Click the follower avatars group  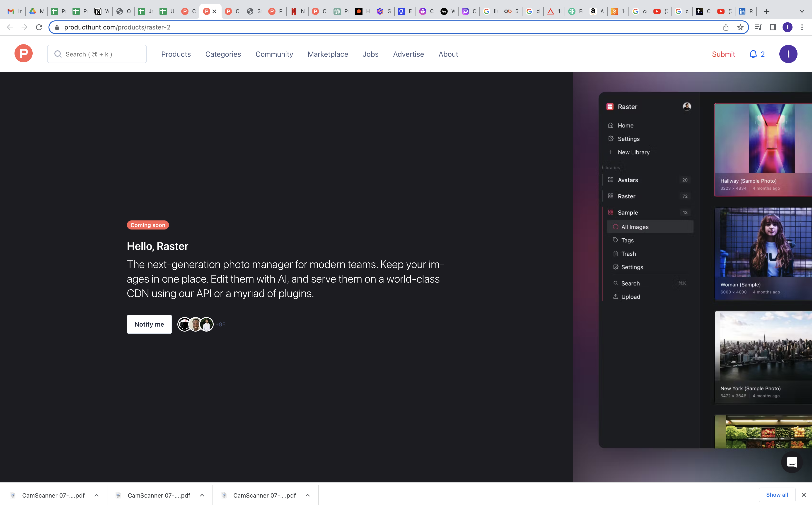(195, 325)
